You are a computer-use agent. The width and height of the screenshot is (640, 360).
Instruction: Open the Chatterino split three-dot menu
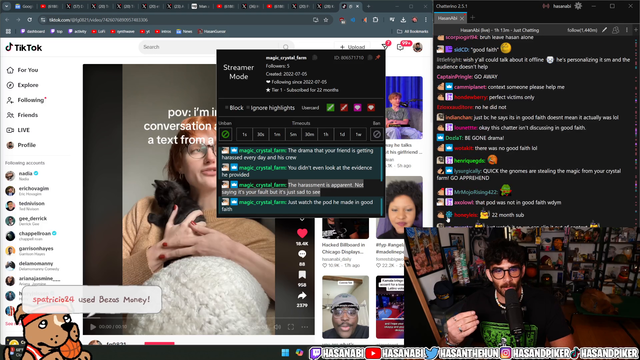point(627,30)
